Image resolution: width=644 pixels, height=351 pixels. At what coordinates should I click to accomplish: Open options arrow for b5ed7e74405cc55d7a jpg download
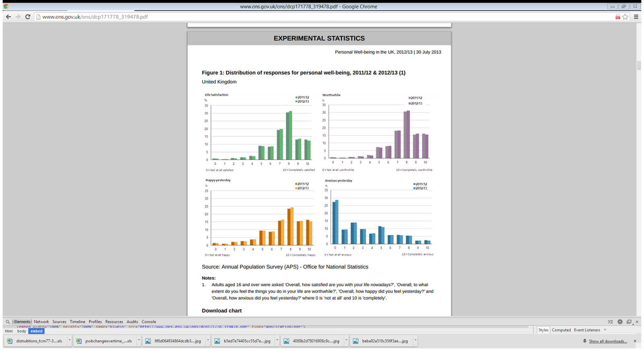(277, 341)
